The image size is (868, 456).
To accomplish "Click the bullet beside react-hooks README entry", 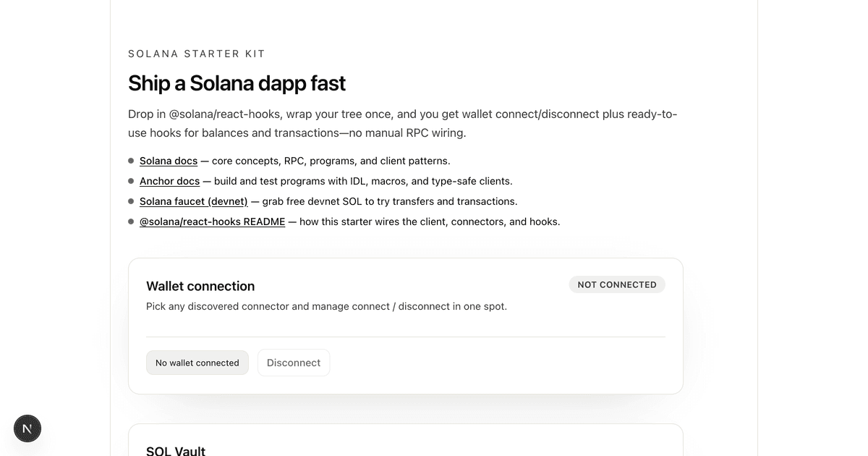I will (130, 221).
